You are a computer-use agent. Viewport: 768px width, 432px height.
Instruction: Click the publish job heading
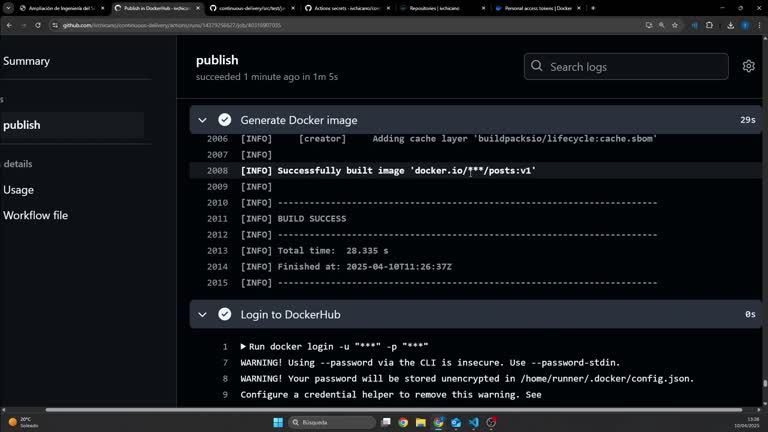[217, 60]
